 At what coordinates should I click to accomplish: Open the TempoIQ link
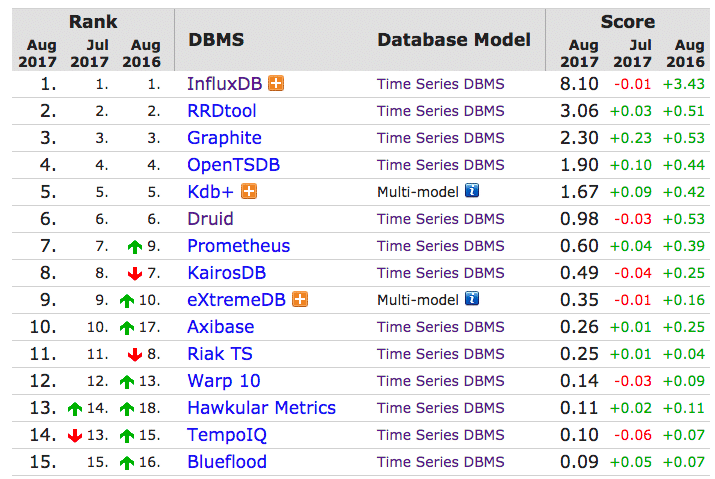pos(227,435)
